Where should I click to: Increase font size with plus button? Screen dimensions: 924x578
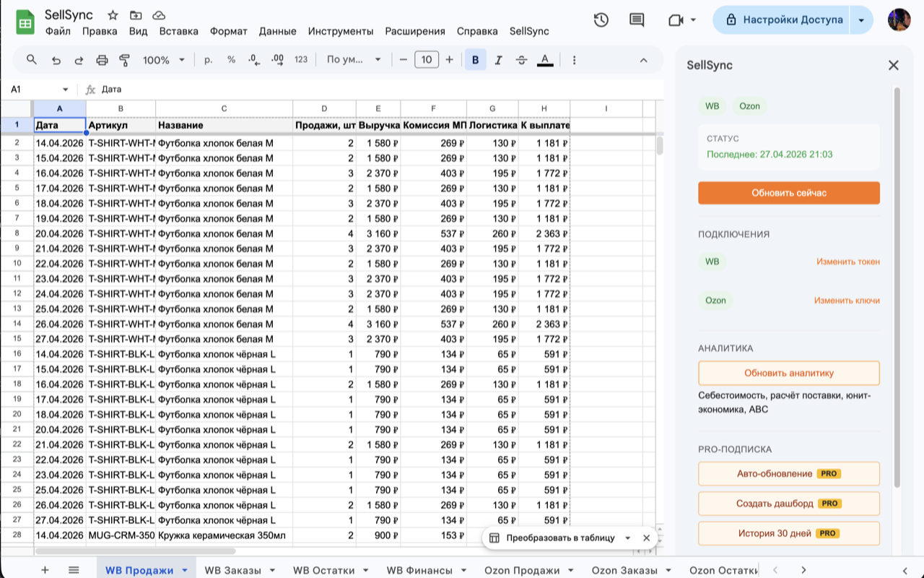(x=449, y=60)
